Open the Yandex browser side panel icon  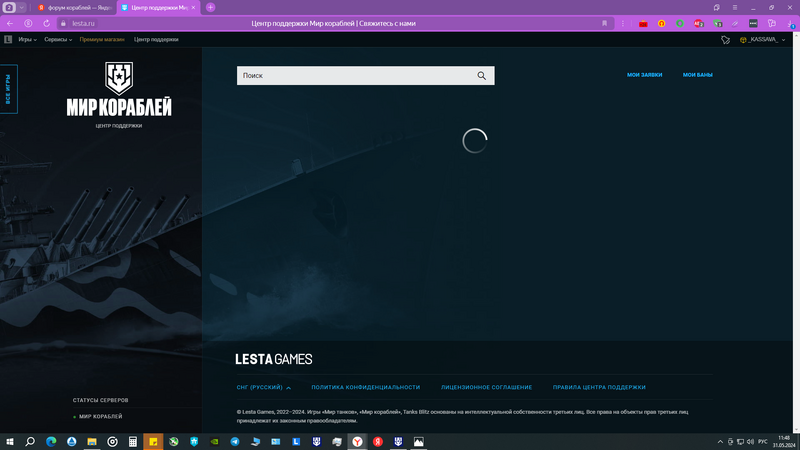(716, 8)
